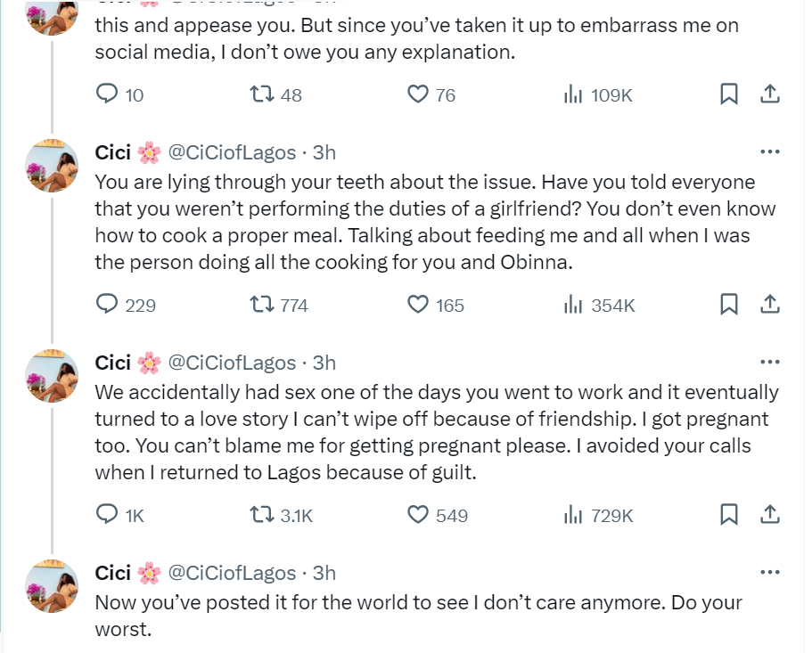Retweet the post with 3.1K retweets

click(x=260, y=515)
